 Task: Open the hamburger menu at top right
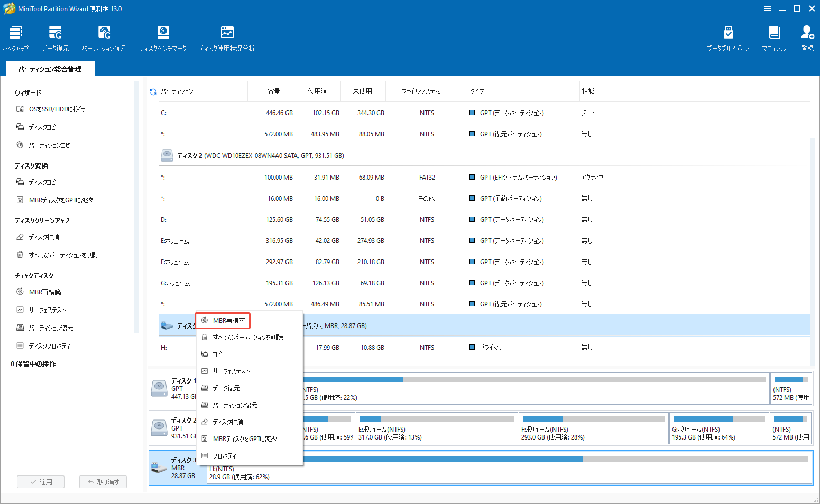click(768, 8)
